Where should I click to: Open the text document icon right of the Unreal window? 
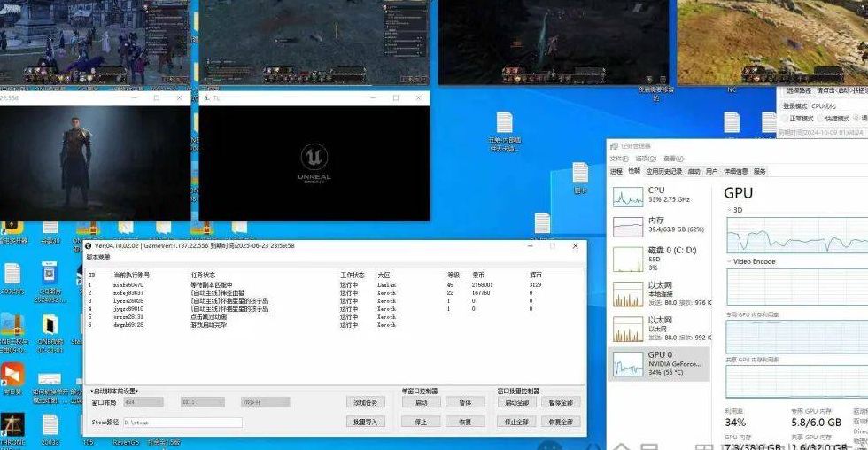tap(504, 125)
